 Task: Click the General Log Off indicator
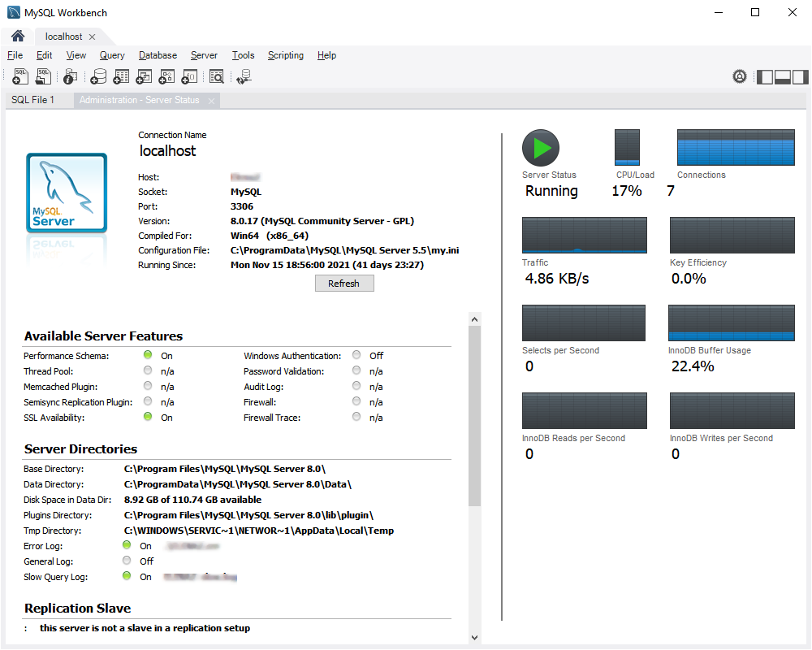pos(127,561)
